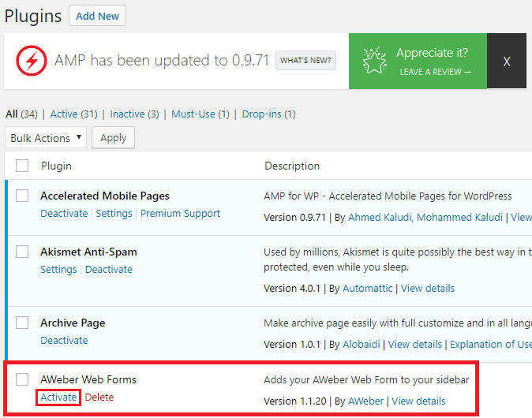Open the Bulk Actions dropdown

[x=46, y=138]
